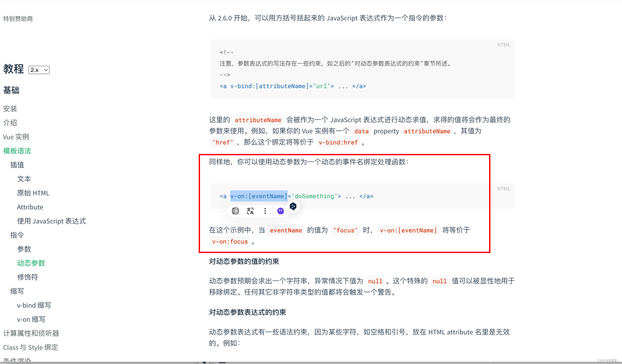Jump to the 插值 section
Viewport: 622px width, 364px height.
tap(17, 165)
